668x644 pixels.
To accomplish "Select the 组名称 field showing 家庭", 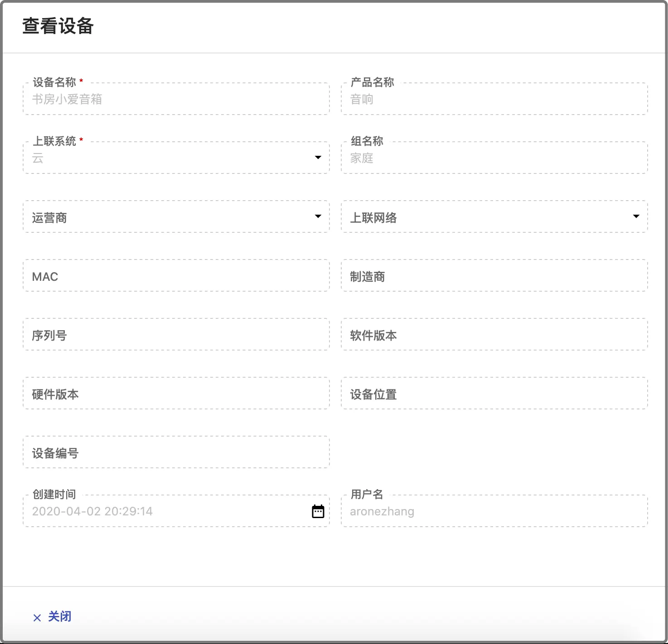I will tap(494, 158).
